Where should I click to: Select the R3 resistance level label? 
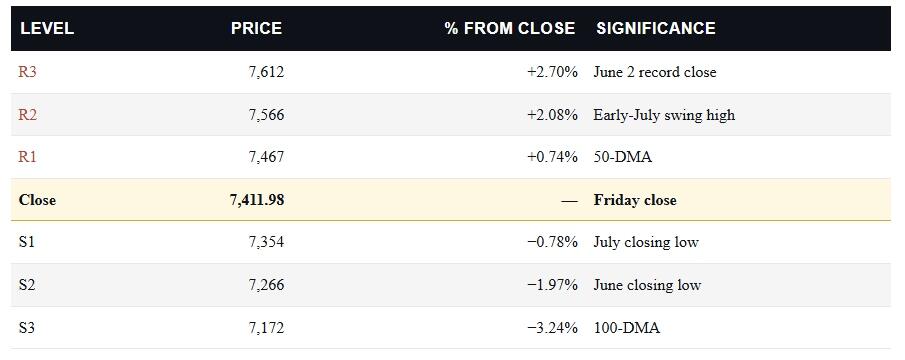click(28, 72)
